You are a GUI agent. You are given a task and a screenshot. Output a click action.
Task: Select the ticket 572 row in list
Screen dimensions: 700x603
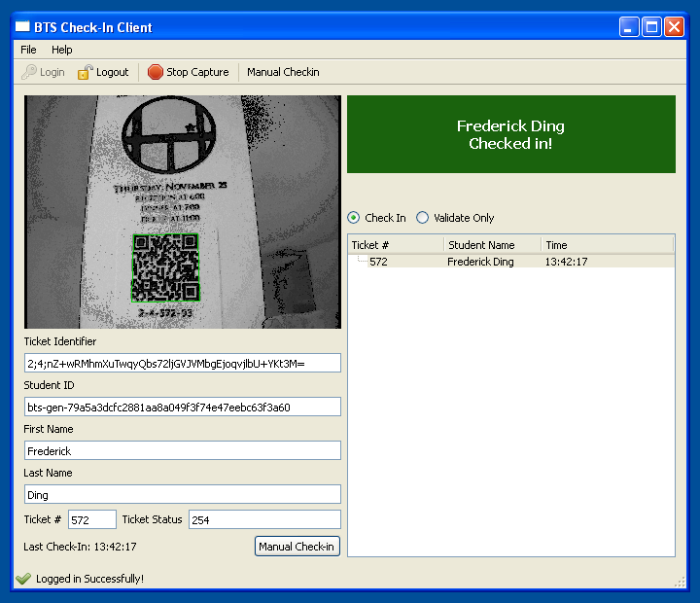pyautogui.click(x=511, y=262)
